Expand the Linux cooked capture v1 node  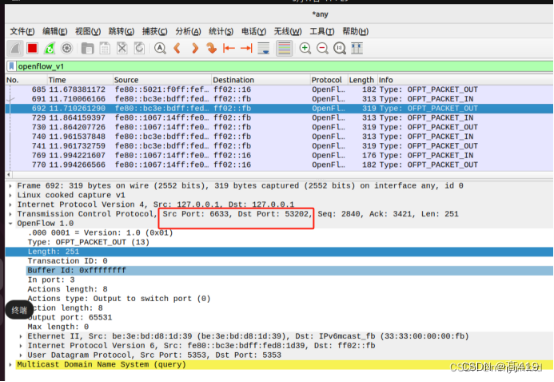[x=10, y=195]
